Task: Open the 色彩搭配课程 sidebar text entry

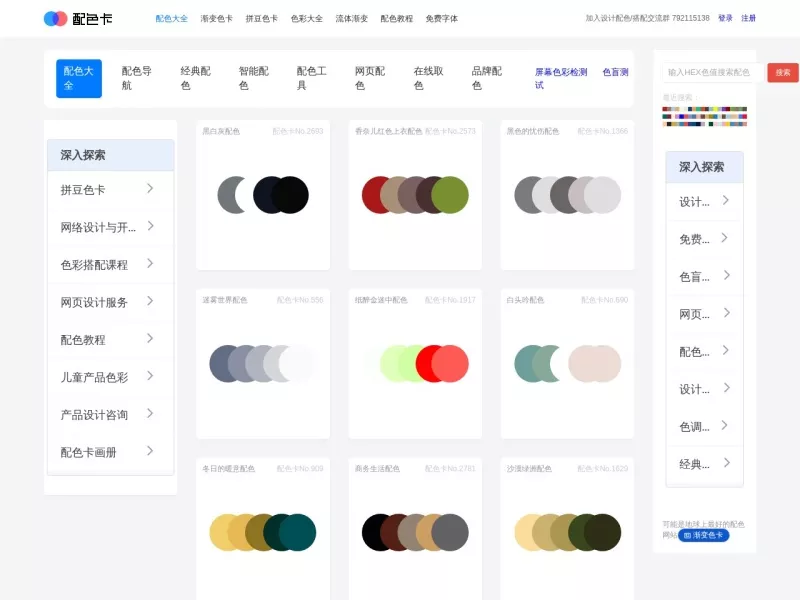Action: coord(94,265)
